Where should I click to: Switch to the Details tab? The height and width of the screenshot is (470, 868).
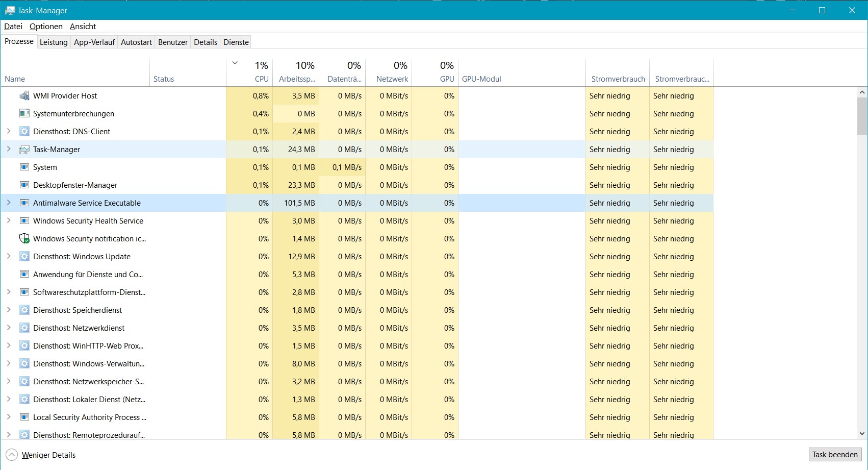[x=206, y=42]
